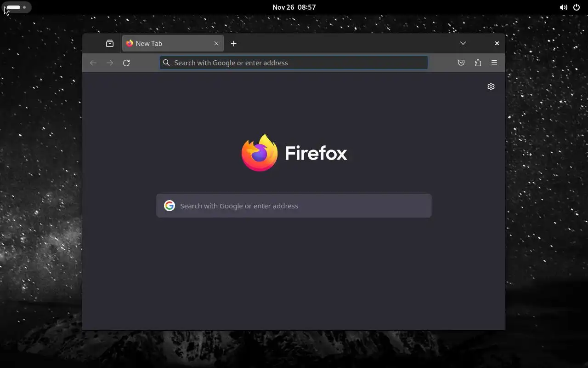The height and width of the screenshot is (368, 588).
Task: Click the Firefox wordmark text
Action: tap(316, 153)
